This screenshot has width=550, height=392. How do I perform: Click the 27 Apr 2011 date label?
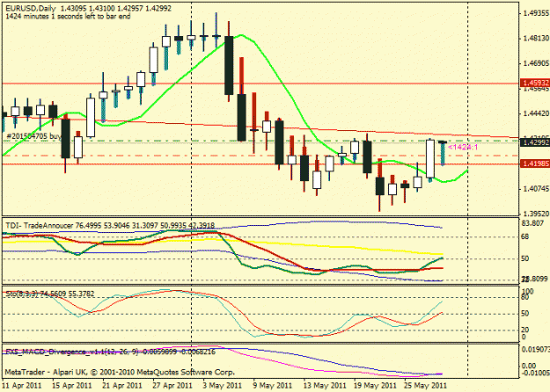(172, 386)
